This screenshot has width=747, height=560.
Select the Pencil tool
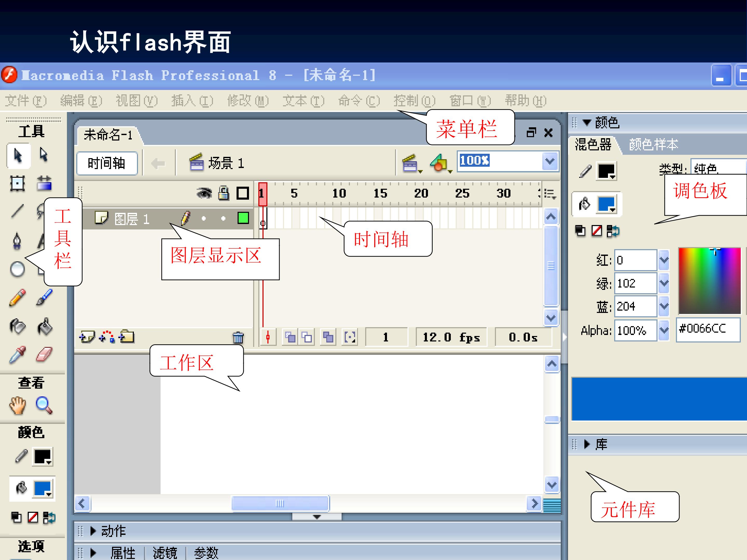pos(17,298)
